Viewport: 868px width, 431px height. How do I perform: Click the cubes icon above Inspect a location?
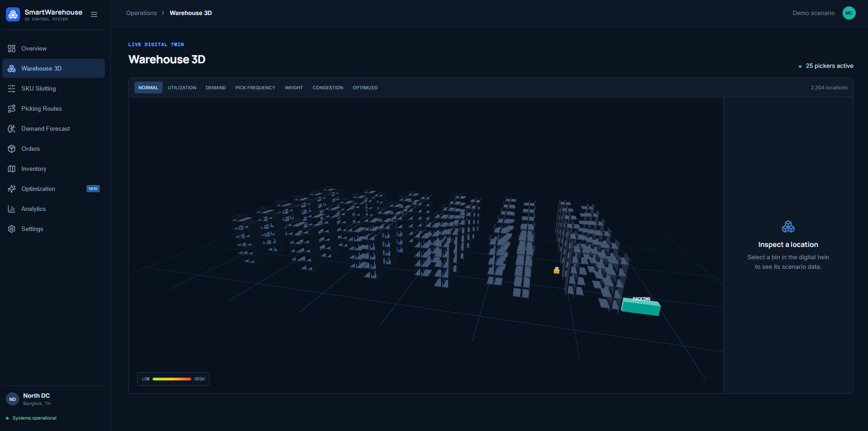pos(788,227)
